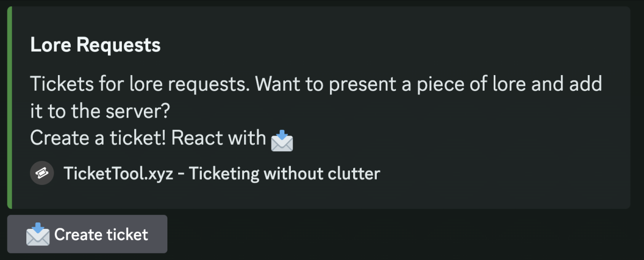Click the inbox tray emoji after 'React with'
This screenshot has height=260, width=644.
point(282,139)
